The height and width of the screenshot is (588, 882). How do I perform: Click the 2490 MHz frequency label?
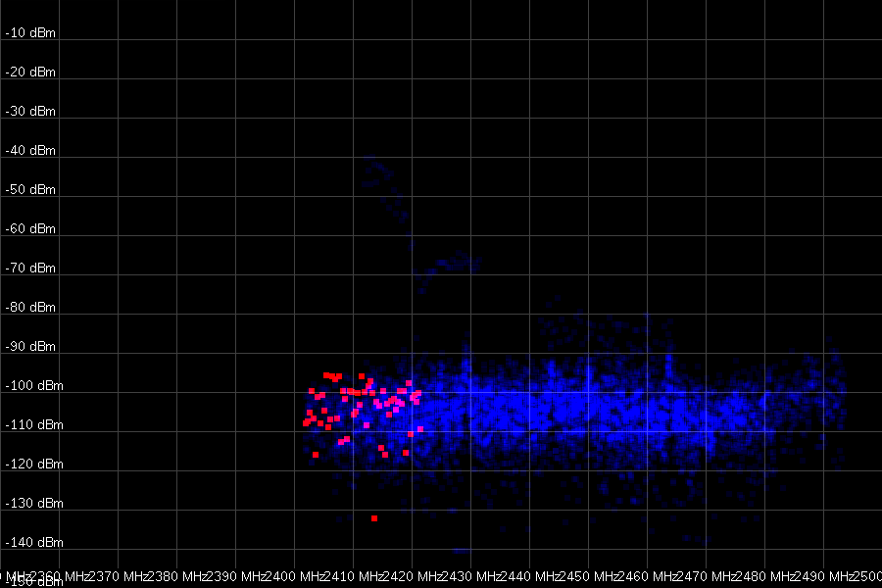(x=799, y=575)
